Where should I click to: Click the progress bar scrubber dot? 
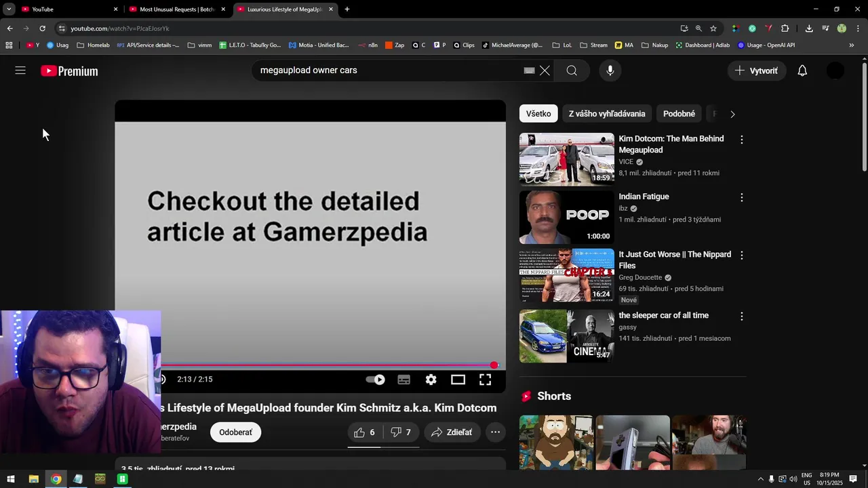click(x=494, y=365)
